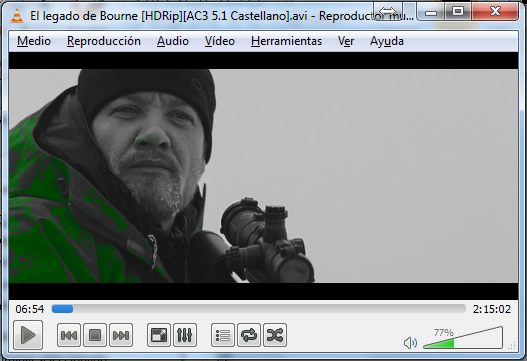Click on the video display area
The width and height of the screenshot is (527, 361).
click(263, 175)
